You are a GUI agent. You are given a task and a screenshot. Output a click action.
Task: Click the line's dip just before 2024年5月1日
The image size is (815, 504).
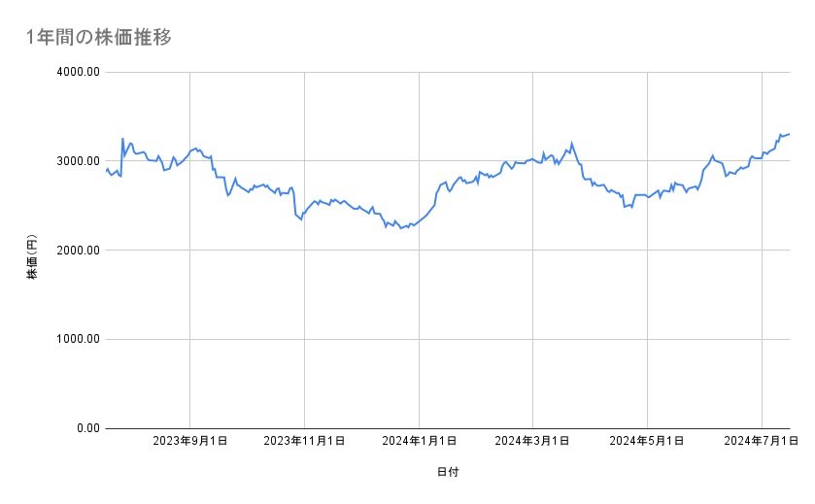click(x=625, y=207)
